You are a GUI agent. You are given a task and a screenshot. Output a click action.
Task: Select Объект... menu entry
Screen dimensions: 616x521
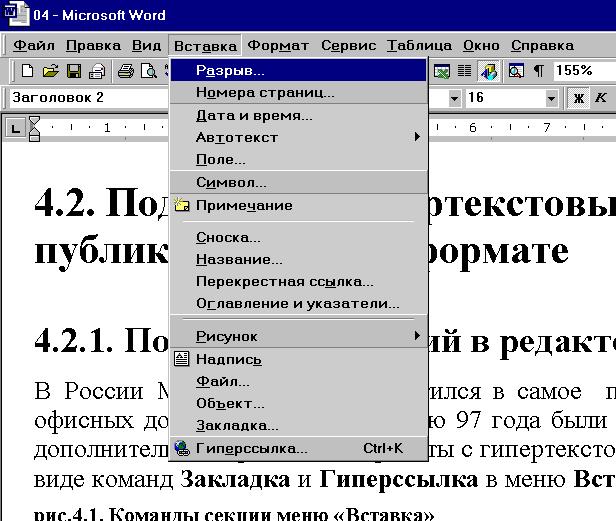tap(299, 403)
